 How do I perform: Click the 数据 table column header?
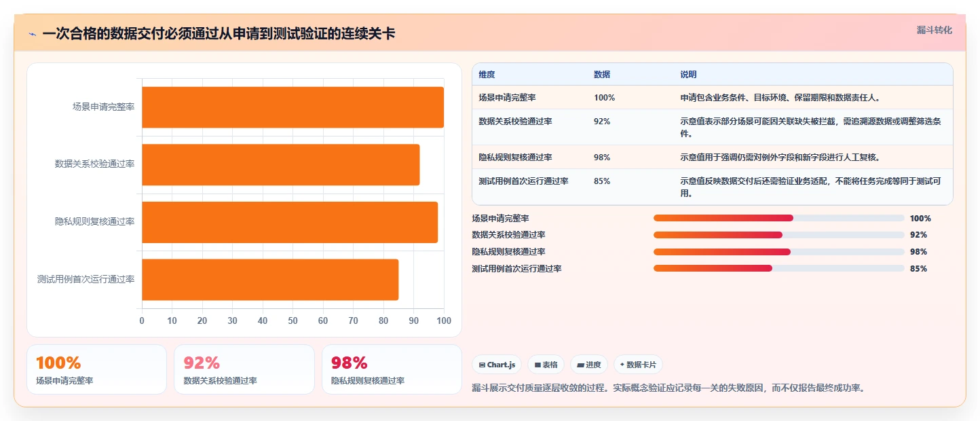(602, 75)
